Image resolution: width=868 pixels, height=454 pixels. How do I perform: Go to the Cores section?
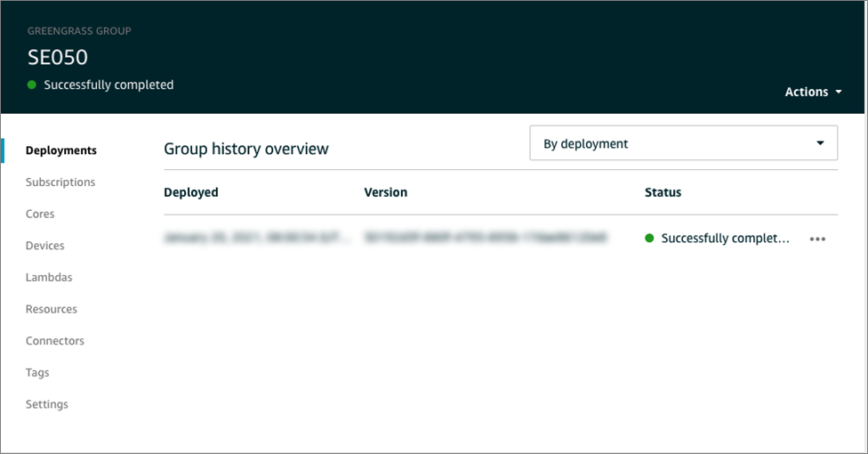coord(40,214)
